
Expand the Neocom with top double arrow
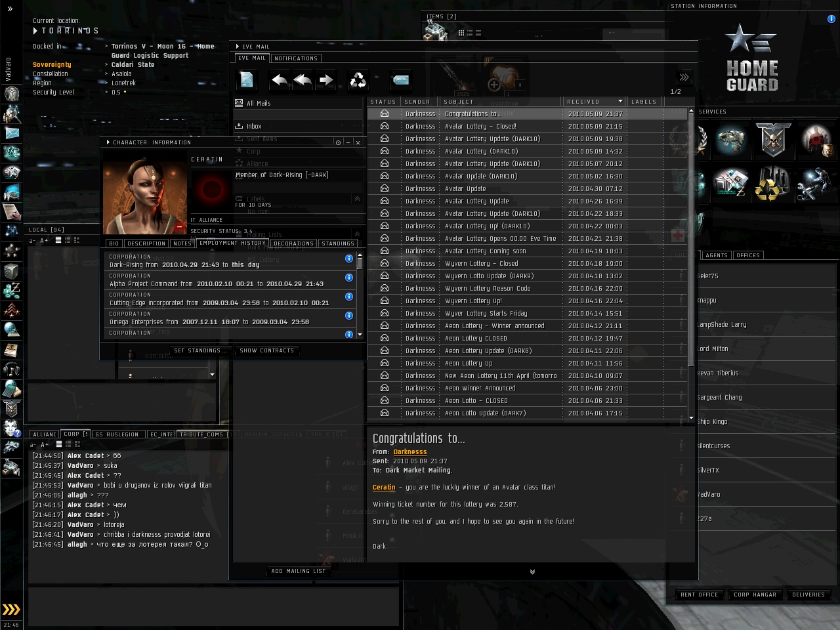pos(10,9)
